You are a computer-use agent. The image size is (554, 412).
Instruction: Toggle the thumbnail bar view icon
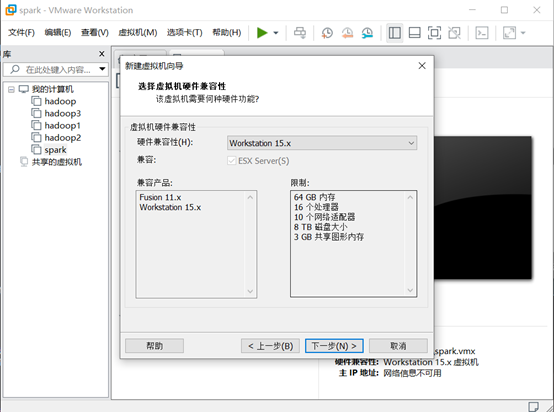[x=414, y=33]
